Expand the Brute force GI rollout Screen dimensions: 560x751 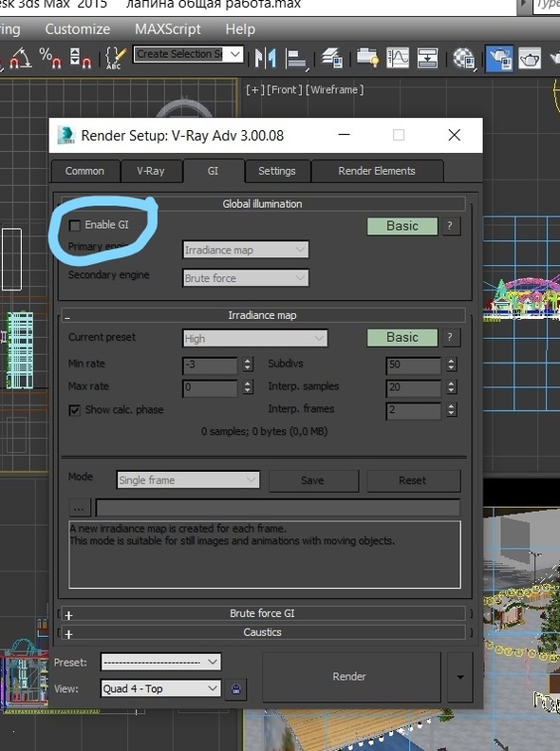(262, 613)
